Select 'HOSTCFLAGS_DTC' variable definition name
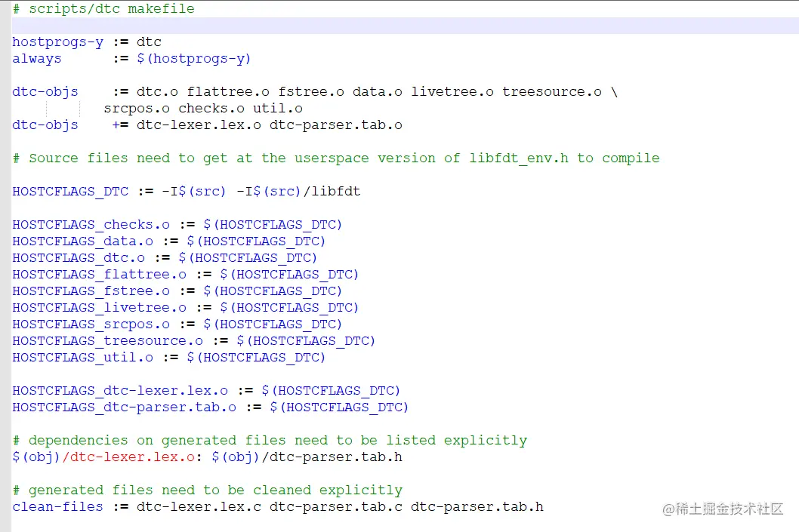The image size is (799, 532). coord(70,192)
